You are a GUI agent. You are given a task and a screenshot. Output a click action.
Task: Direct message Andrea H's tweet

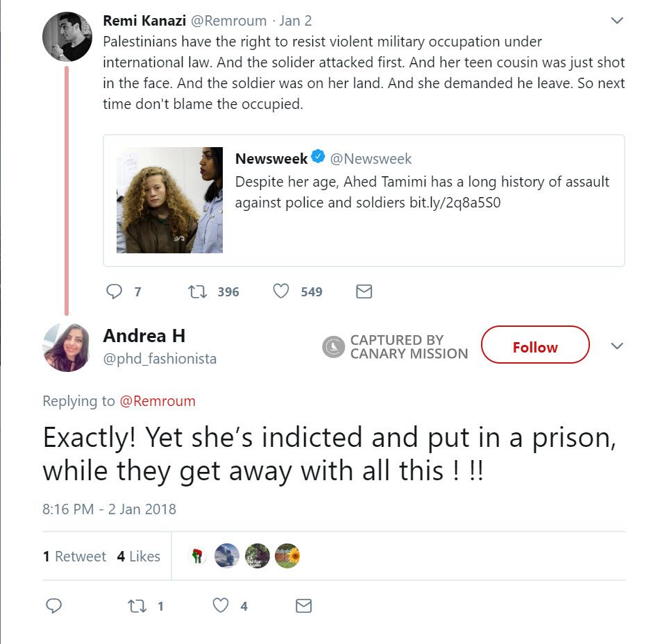pos(303,606)
